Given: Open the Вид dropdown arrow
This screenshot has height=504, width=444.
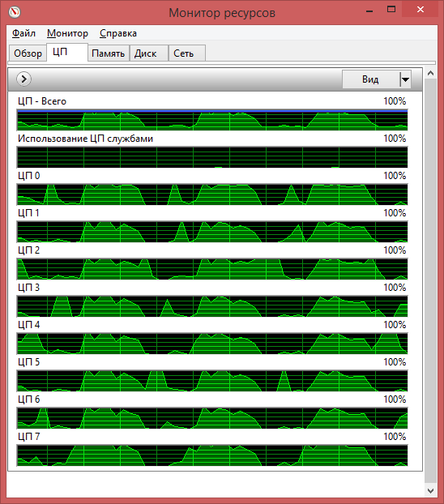Looking at the screenshot, I should 405,79.
